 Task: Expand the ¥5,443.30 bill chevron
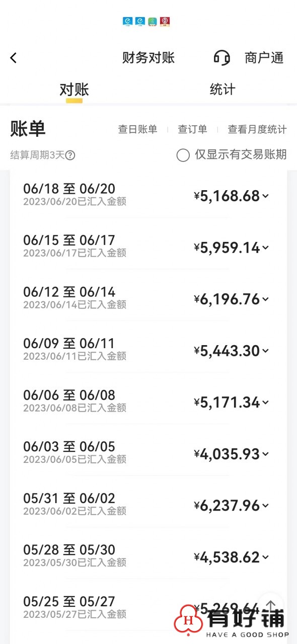click(x=266, y=351)
